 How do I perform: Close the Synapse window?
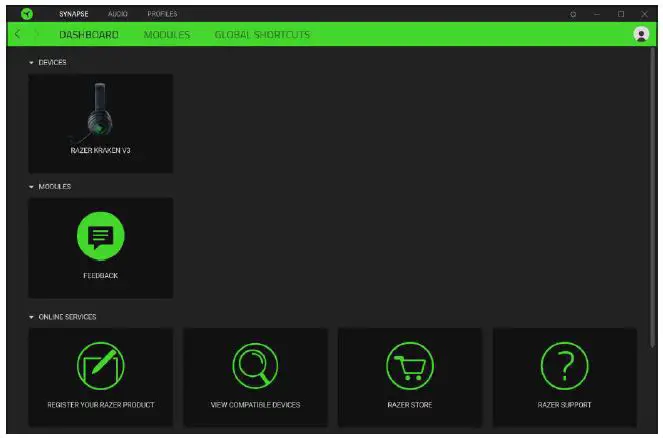[x=644, y=14]
